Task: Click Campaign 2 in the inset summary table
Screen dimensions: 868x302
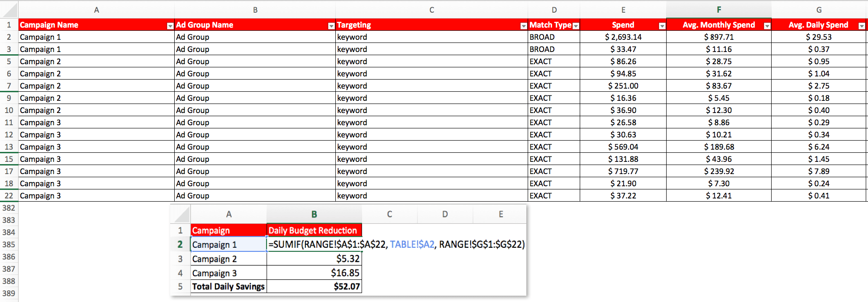Action: pos(229,259)
